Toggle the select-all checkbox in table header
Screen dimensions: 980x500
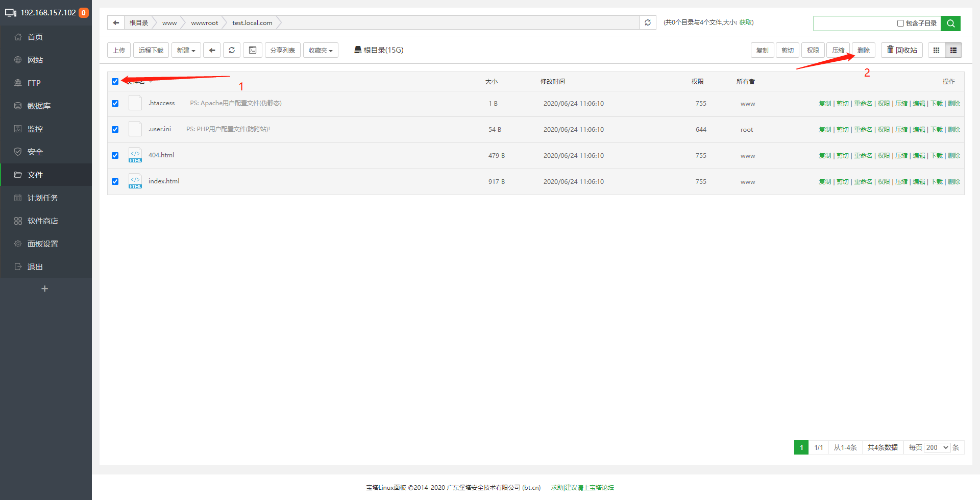point(115,82)
